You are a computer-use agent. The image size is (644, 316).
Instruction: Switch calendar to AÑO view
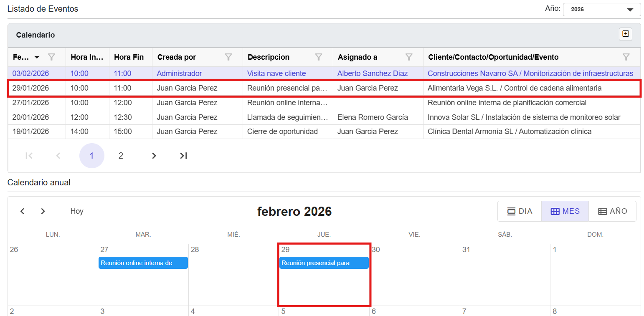click(613, 211)
